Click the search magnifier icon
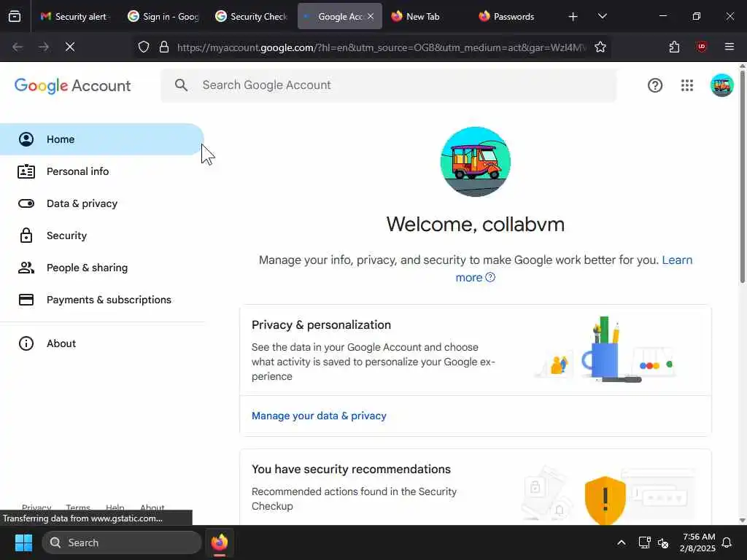Screen dimensions: 747x560 [181, 85]
